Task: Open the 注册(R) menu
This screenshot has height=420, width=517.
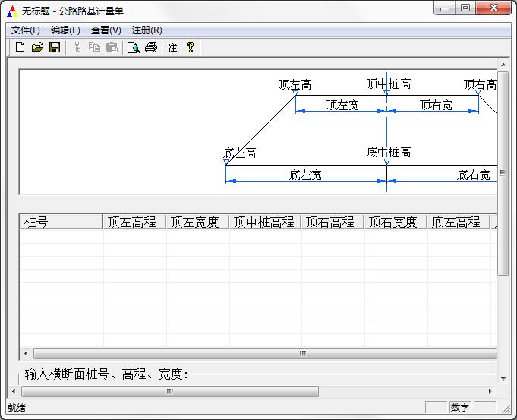Action: [147, 30]
